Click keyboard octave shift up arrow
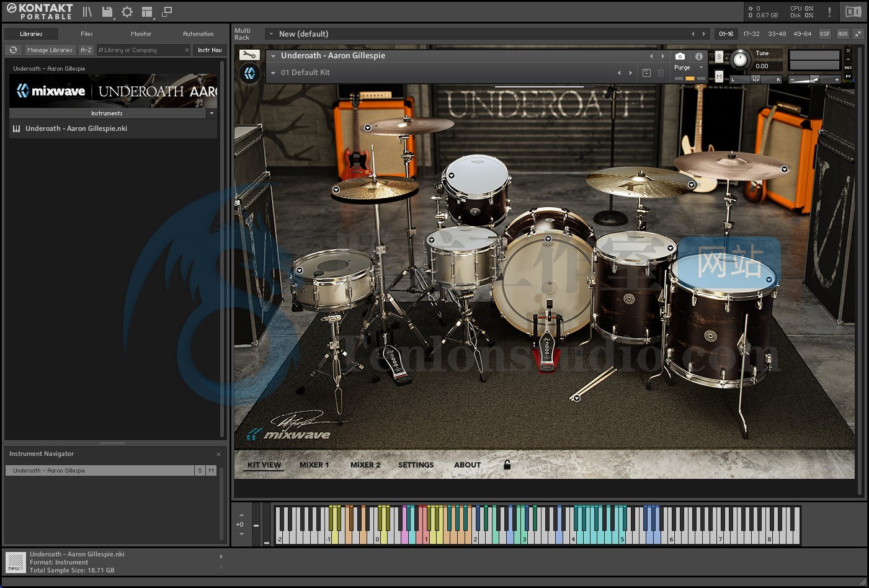The image size is (869, 588). pyautogui.click(x=241, y=515)
